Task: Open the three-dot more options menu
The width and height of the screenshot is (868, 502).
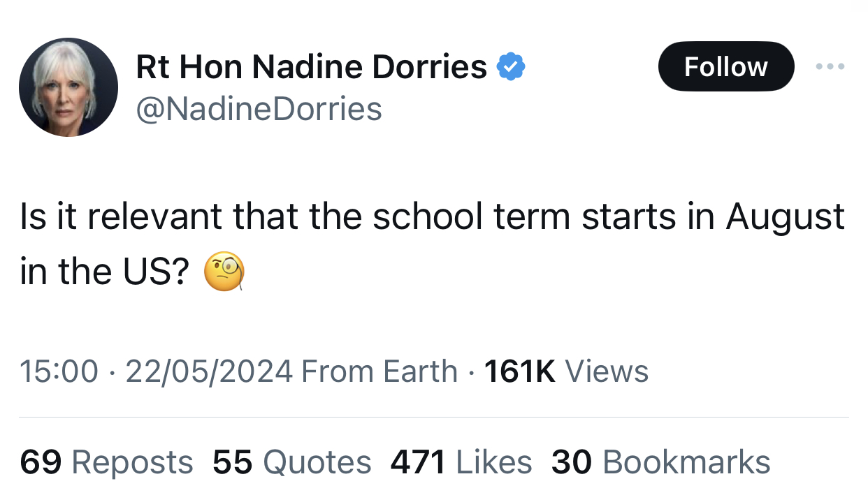Action: coord(830,67)
